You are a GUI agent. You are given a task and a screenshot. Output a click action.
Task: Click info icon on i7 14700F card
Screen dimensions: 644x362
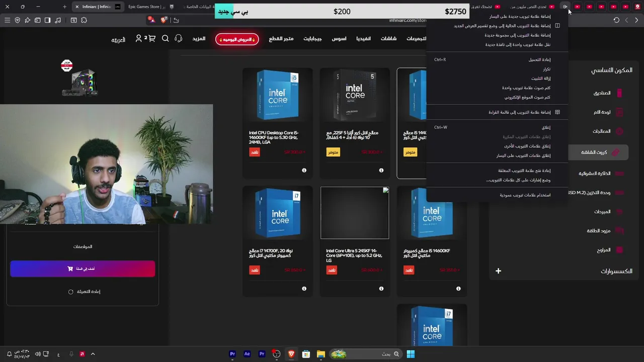pyautogui.click(x=304, y=289)
